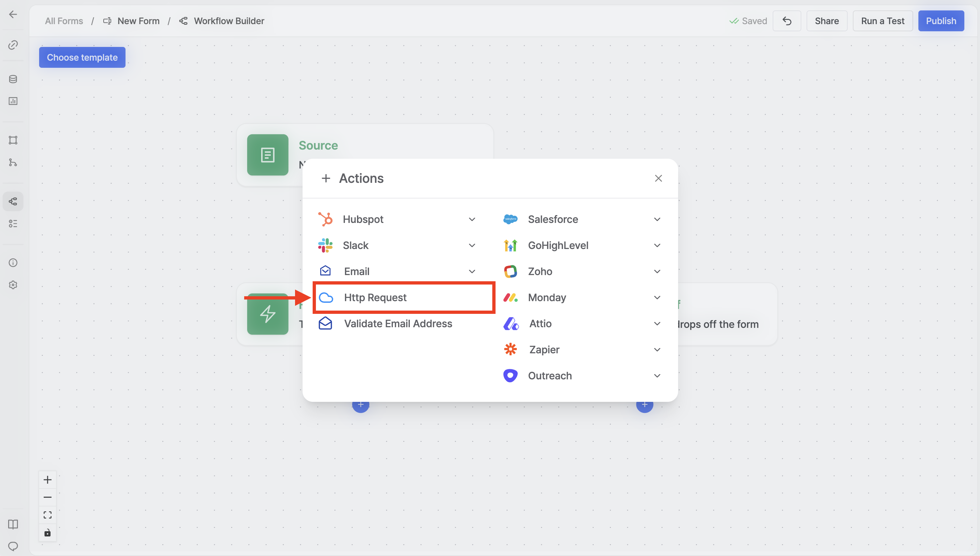Click the Run a Test button

883,21
